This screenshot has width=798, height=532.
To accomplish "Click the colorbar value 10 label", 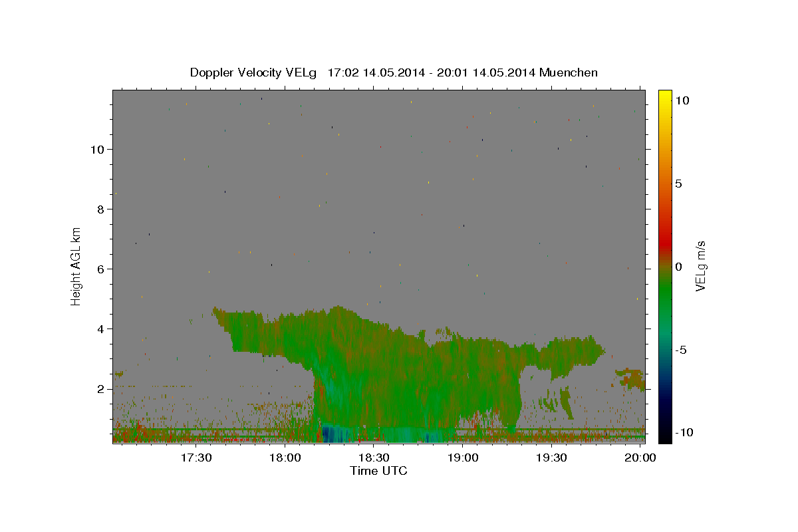I will tap(682, 100).
